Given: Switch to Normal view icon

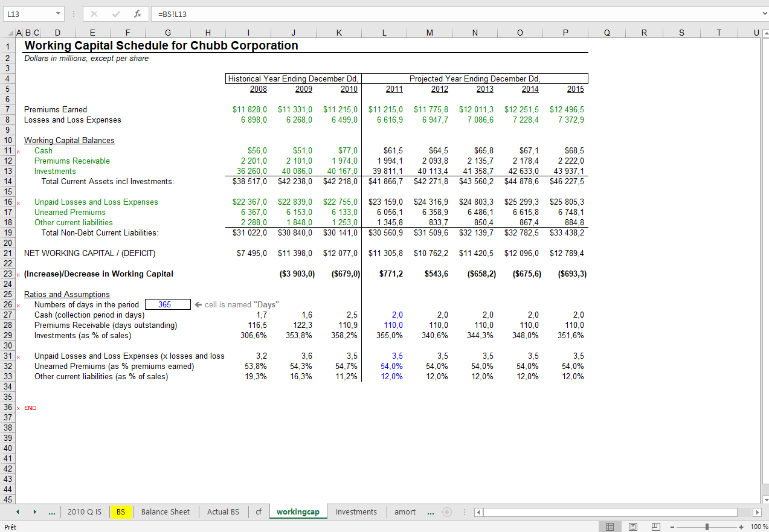Looking at the screenshot, I should click(610, 527).
